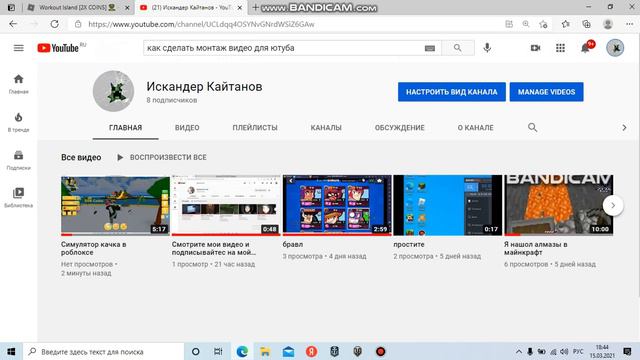Open the Все видео section link
The width and height of the screenshot is (640, 360).
coord(81,157)
